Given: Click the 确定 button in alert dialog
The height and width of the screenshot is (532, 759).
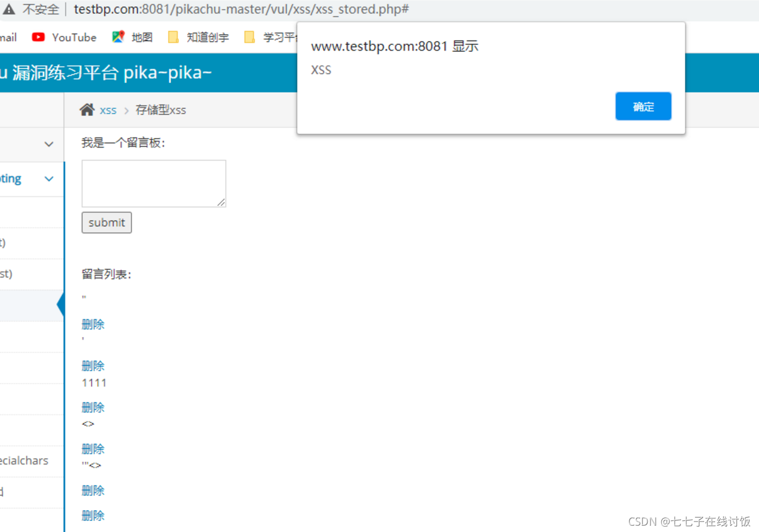Looking at the screenshot, I should coord(643,106).
